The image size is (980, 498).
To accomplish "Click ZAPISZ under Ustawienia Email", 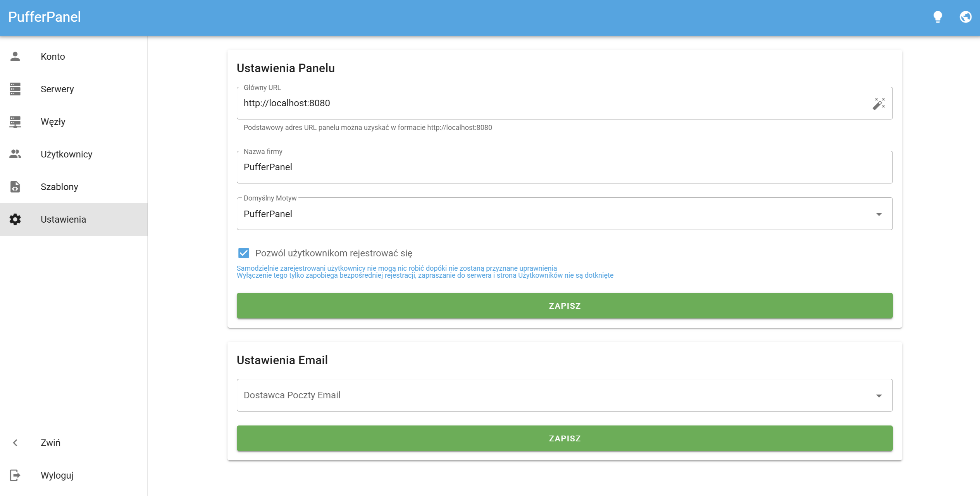I will coord(564,439).
